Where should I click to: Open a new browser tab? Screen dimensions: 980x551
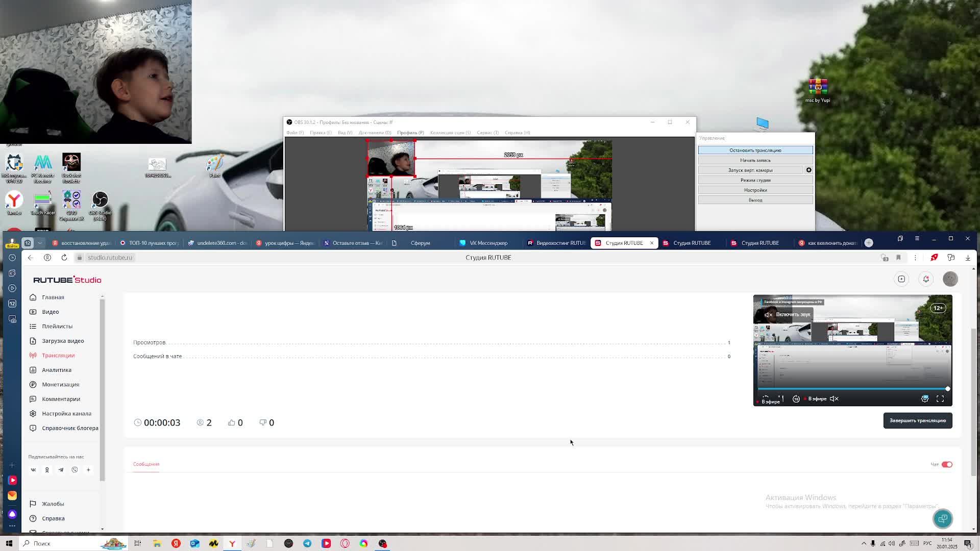tap(869, 243)
